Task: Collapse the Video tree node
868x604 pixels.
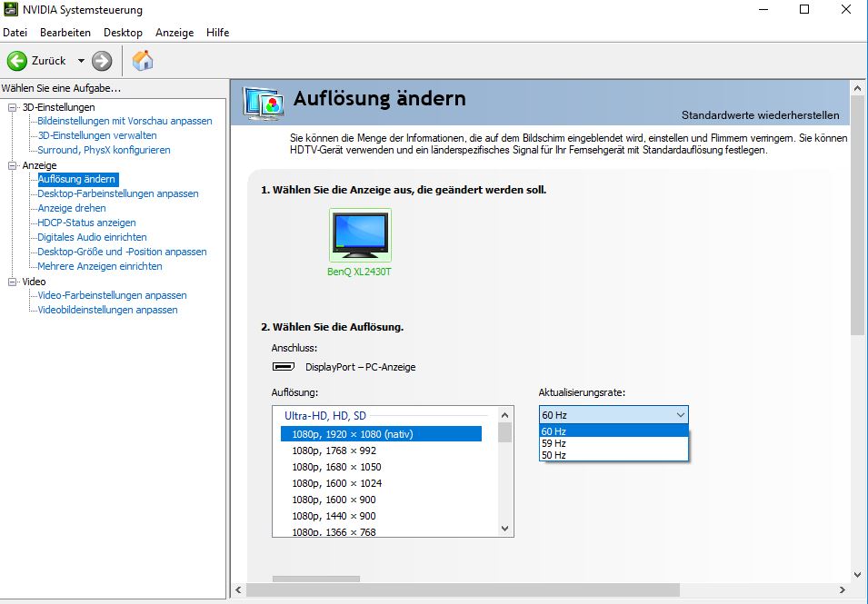Action: pos(13,282)
